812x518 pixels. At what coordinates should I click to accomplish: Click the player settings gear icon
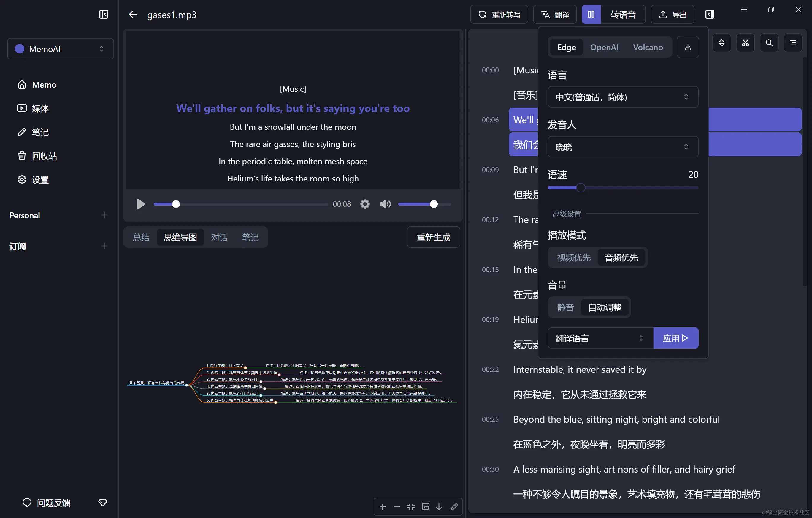point(365,204)
